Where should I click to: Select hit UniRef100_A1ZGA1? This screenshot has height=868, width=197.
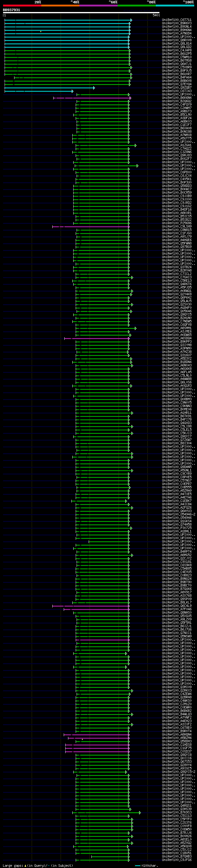176,145
